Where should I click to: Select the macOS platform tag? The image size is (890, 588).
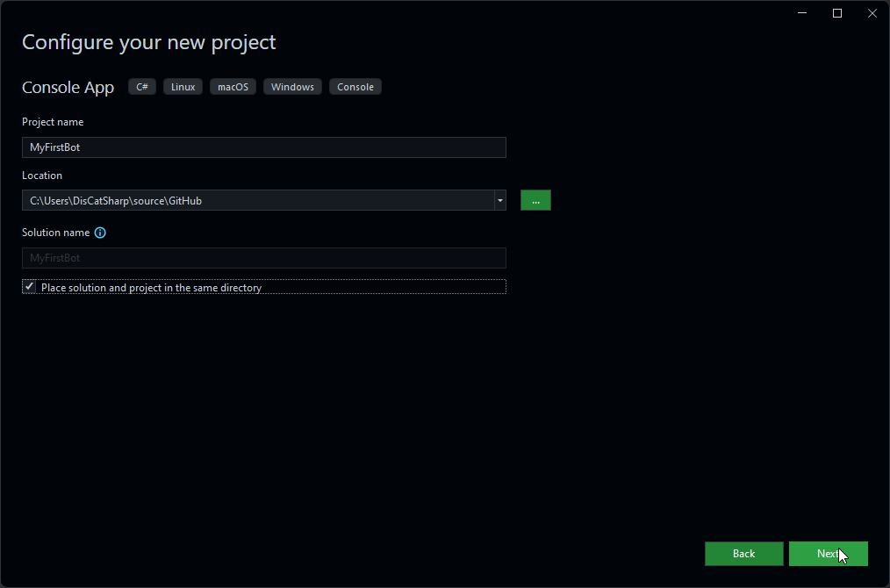[x=233, y=86]
